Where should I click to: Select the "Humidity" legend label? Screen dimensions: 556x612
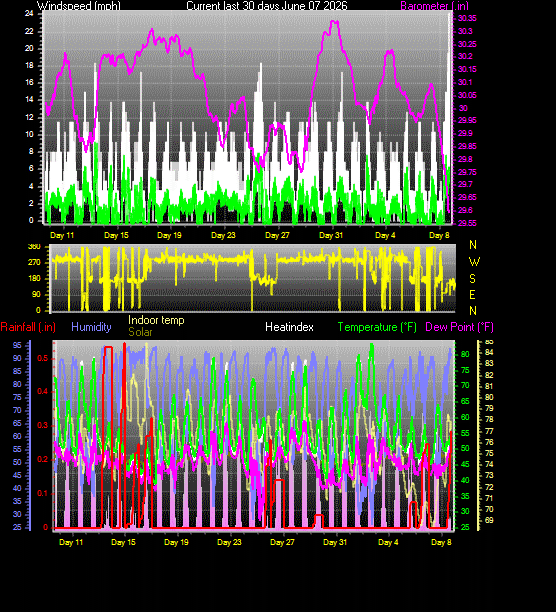pyautogui.click(x=91, y=327)
